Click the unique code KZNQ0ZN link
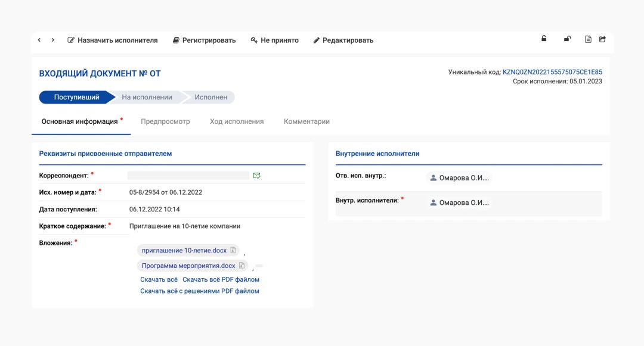644x346 pixels. pos(552,72)
